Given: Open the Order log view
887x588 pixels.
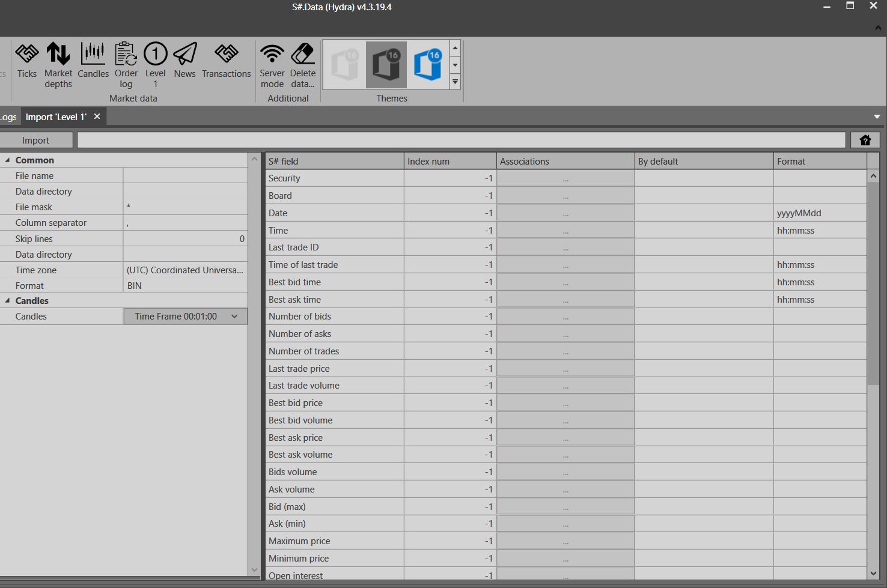Looking at the screenshot, I should [x=126, y=65].
